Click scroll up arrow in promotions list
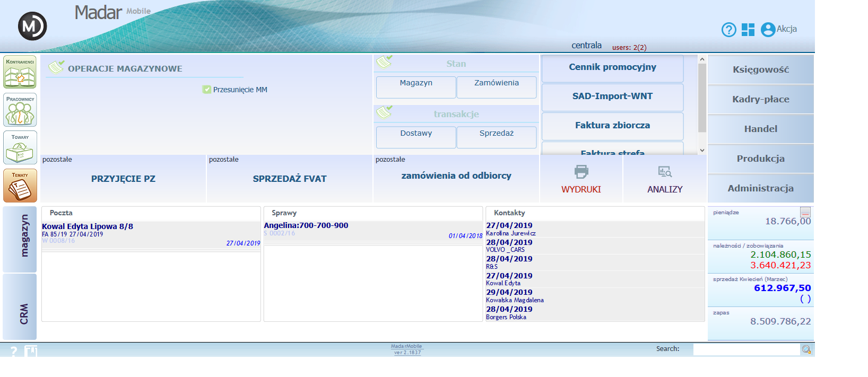The width and height of the screenshot is (868, 377). point(702,59)
